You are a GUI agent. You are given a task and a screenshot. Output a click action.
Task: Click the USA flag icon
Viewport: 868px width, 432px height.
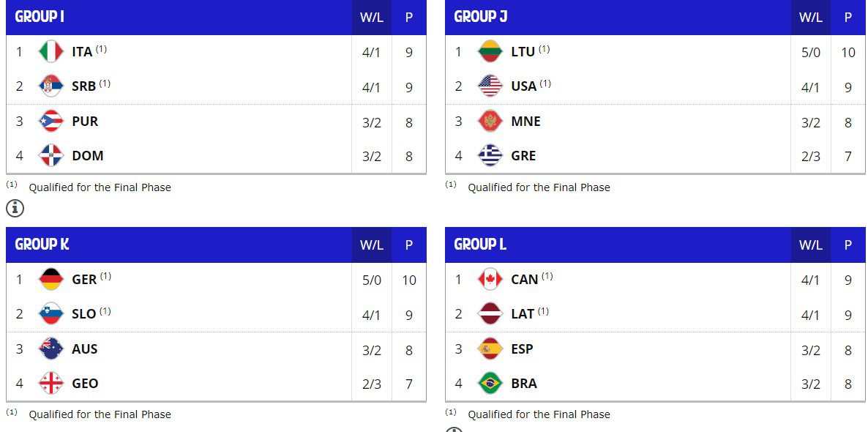pyautogui.click(x=490, y=86)
